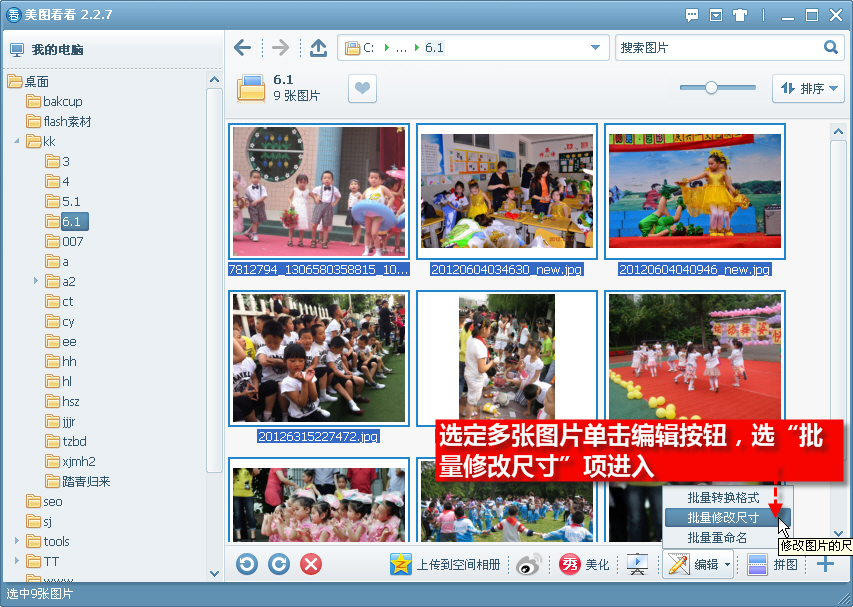Select 批量重命名 menu entry
Screen dimensions: 853x607
coord(718,537)
